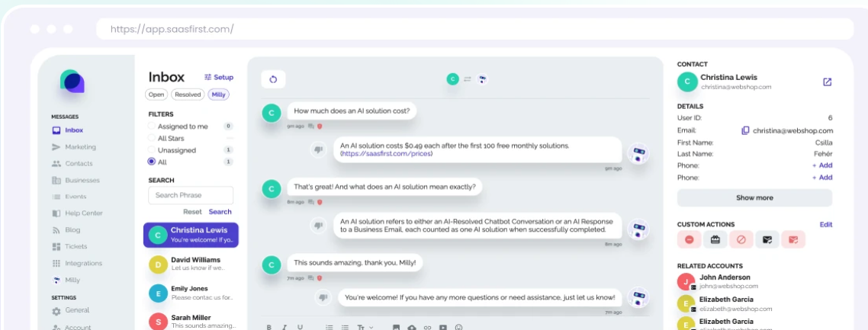The width and height of the screenshot is (868, 330).
Task: Open the Businesses section
Action: pos(76,180)
